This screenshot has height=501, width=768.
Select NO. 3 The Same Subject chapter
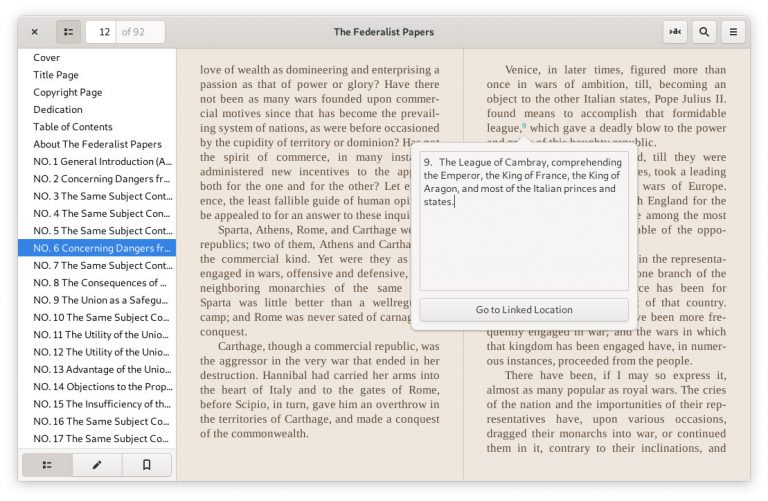click(x=97, y=196)
